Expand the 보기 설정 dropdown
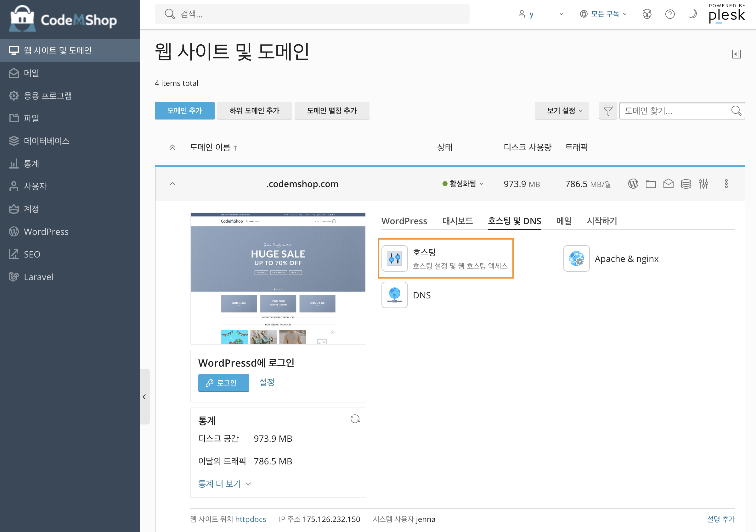756x532 pixels. pyautogui.click(x=562, y=111)
